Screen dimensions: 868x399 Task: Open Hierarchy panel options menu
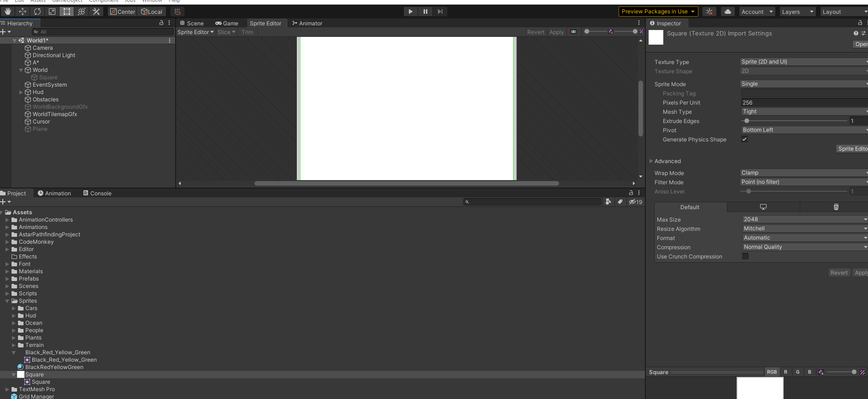coord(169,23)
